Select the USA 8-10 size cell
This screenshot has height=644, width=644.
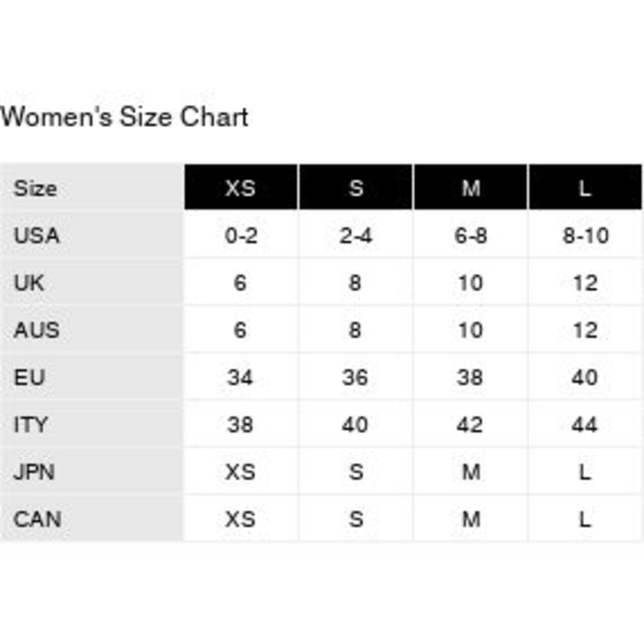(585, 236)
